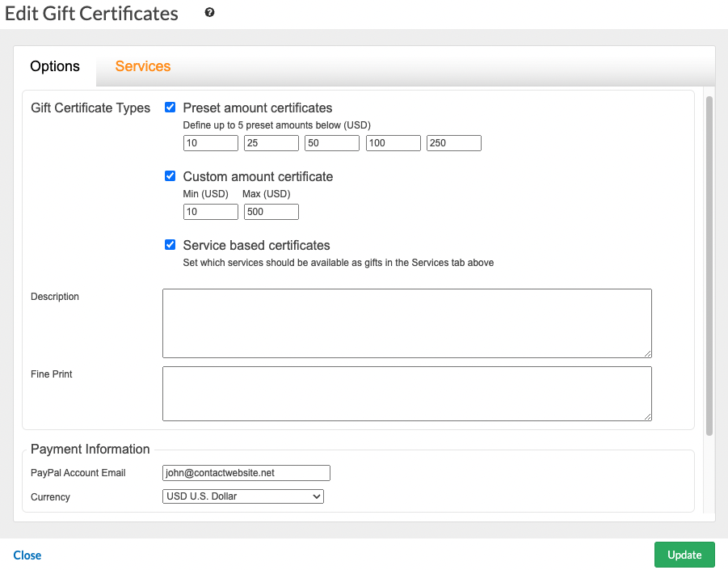Click the vertical scrollbar on the right
The width and height of the screenshot is (728, 570).
pyautogui.click(x=709, y=243)
